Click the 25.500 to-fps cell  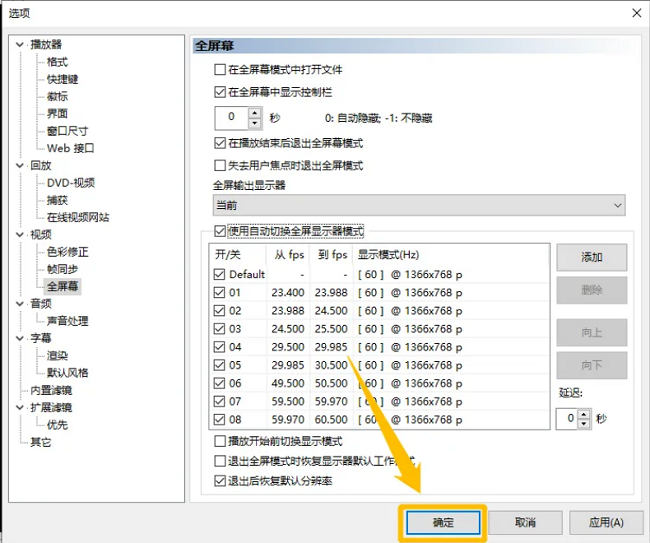[331, 329]
